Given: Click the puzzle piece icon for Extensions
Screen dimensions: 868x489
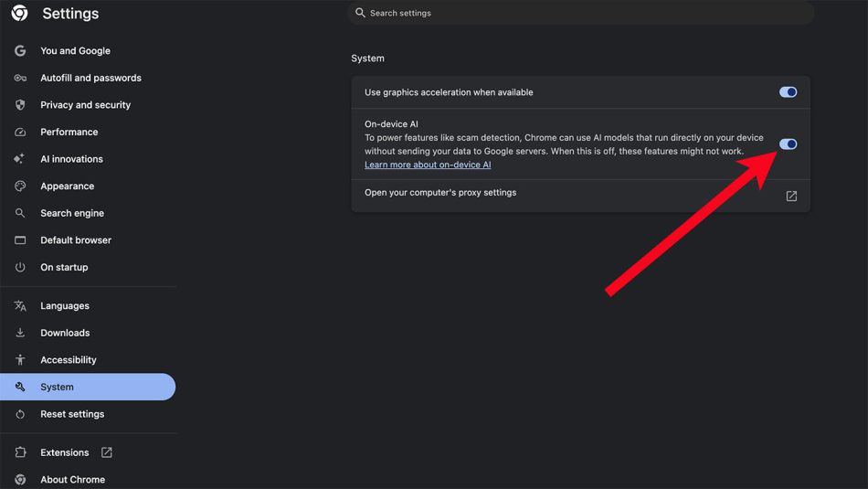Looking at the screenshot, I should click(20, 452).
